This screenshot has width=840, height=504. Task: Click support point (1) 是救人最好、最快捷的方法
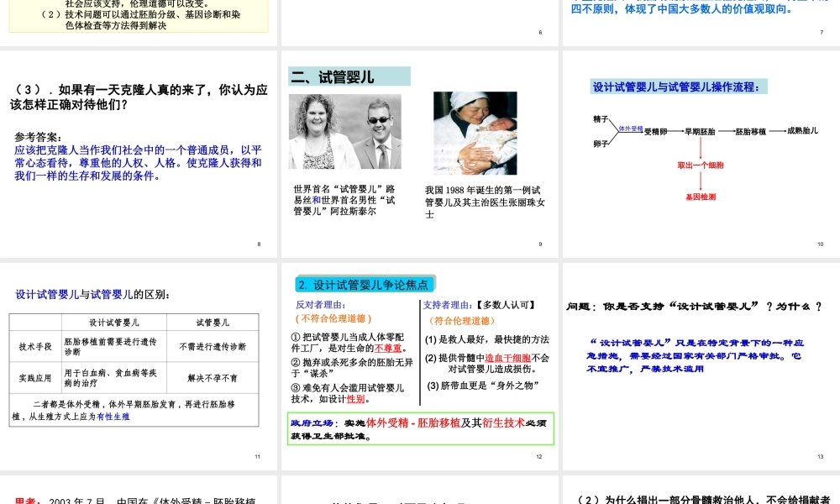point(487,339)
